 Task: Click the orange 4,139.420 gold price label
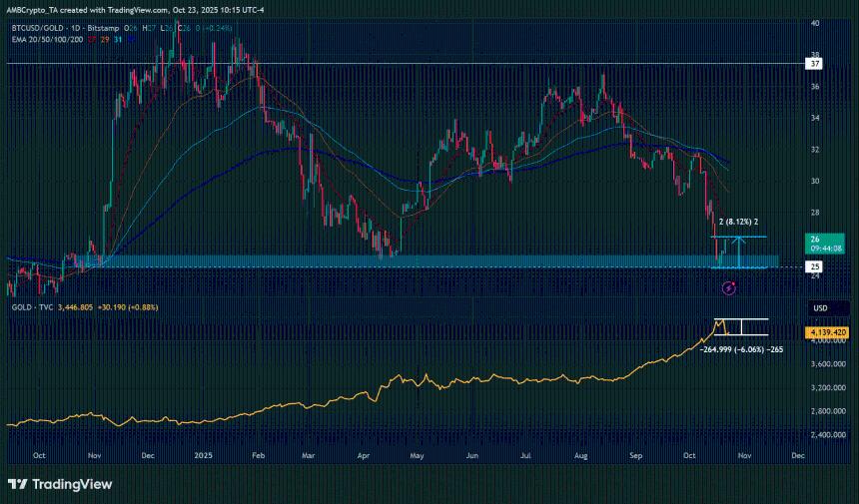coord(826,330)
